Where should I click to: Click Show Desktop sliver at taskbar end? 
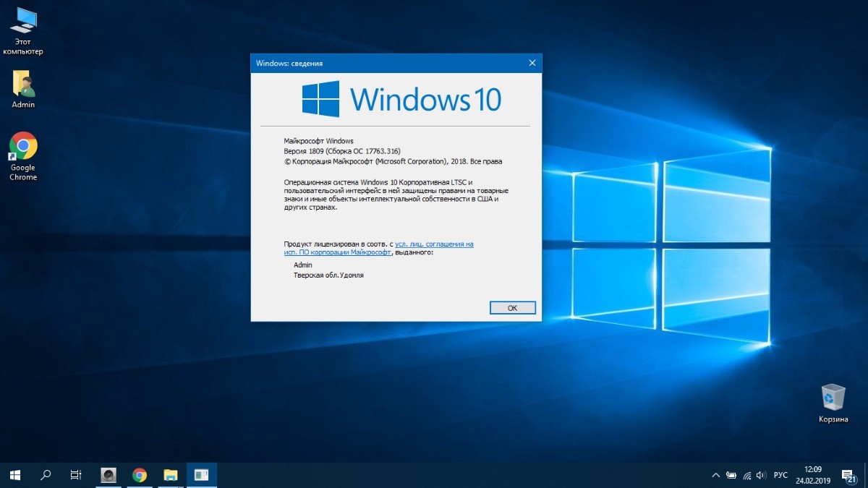[x=866, y=475]
